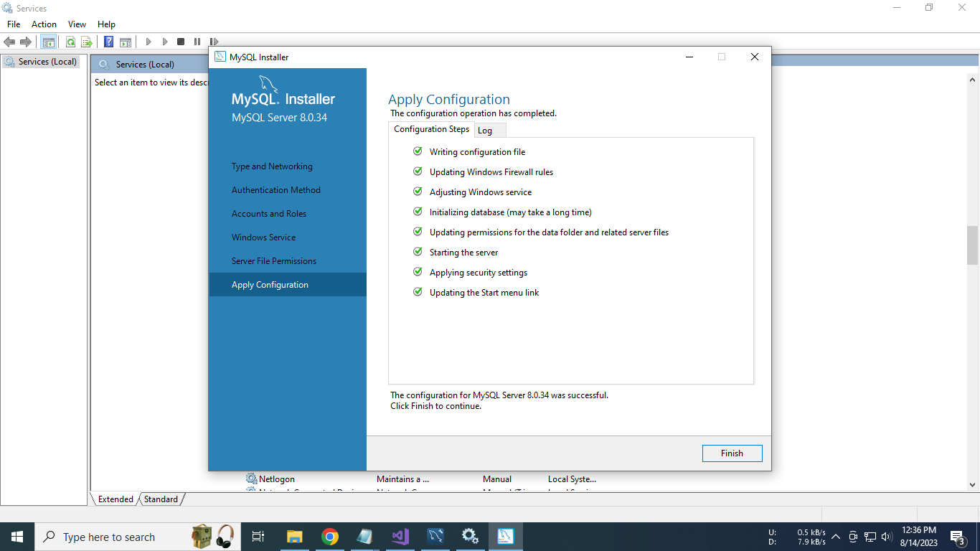980x551 pixels.
Task: Click check icon beside Initializing database
Action: pyautogui.click(x=418, y=212)
